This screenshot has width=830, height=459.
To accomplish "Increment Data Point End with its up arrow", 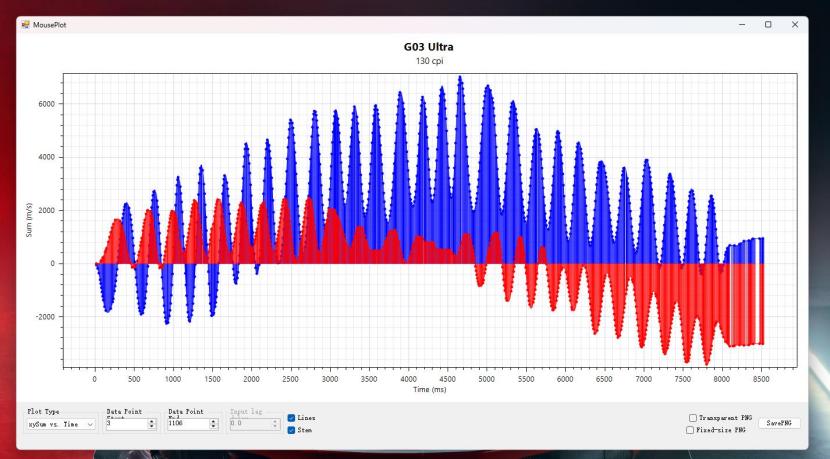I will [x=213, y=421].
